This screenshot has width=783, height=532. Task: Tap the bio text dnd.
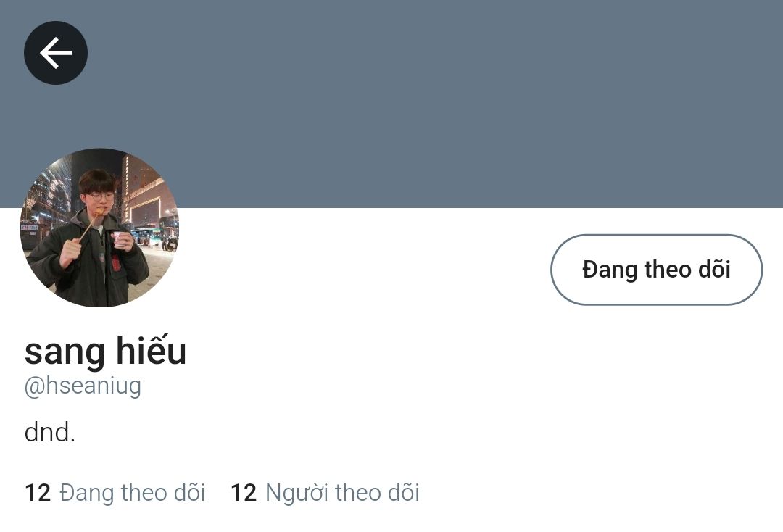pos(49,432)
